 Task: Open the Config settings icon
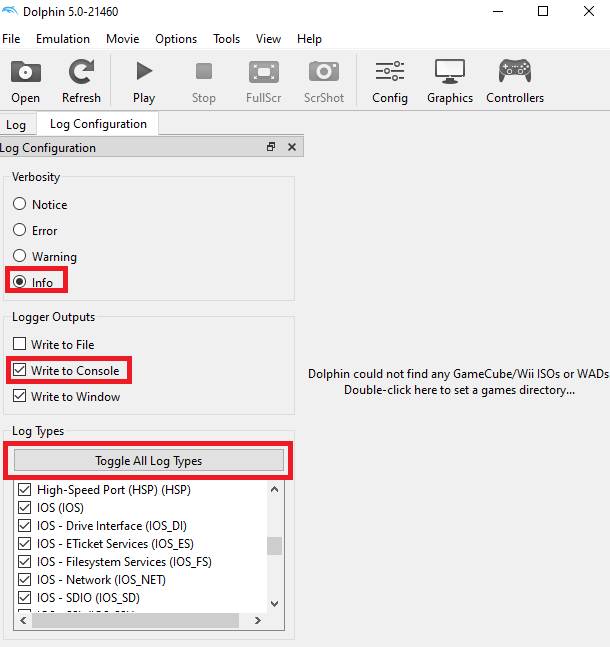(390, 71)
